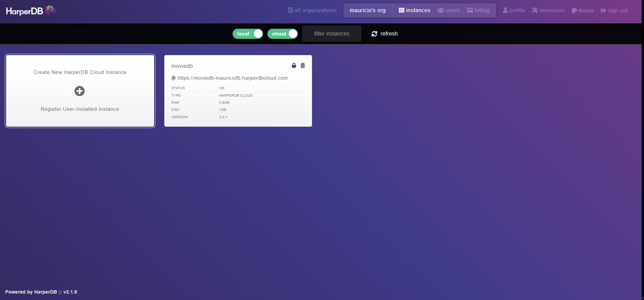Switch the theme
The height and width of the screenshot is (300, 644).
click(x=582, y=10)
